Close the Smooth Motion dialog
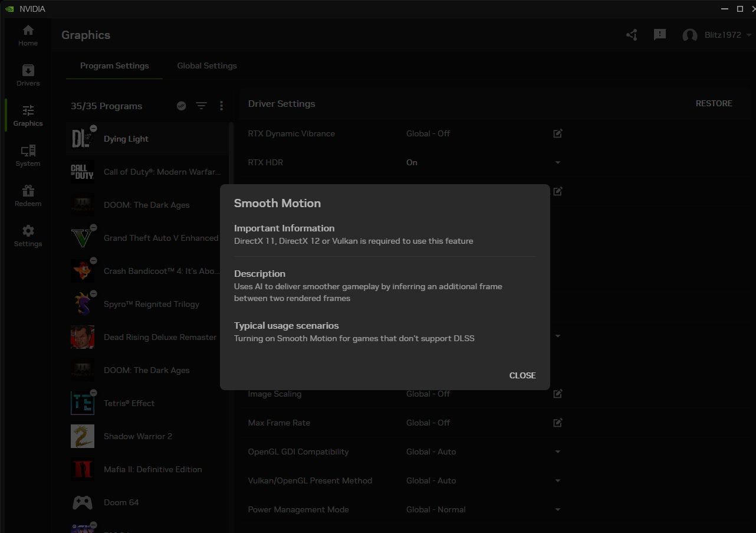 pos(522,375)
